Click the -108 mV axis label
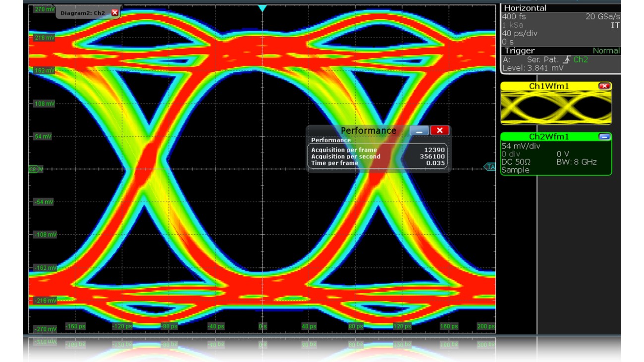Screen dimensions: 644x362 pyautogui.click(x=45, y=235)
